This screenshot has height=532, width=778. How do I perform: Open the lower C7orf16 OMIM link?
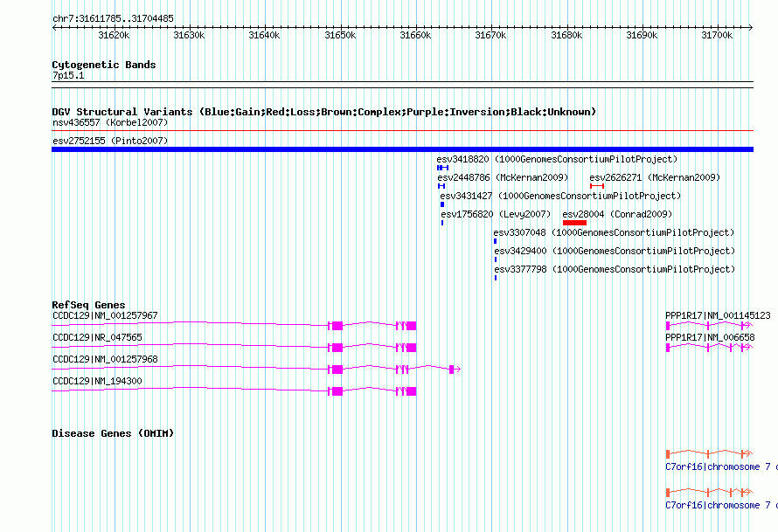point(721,505)
